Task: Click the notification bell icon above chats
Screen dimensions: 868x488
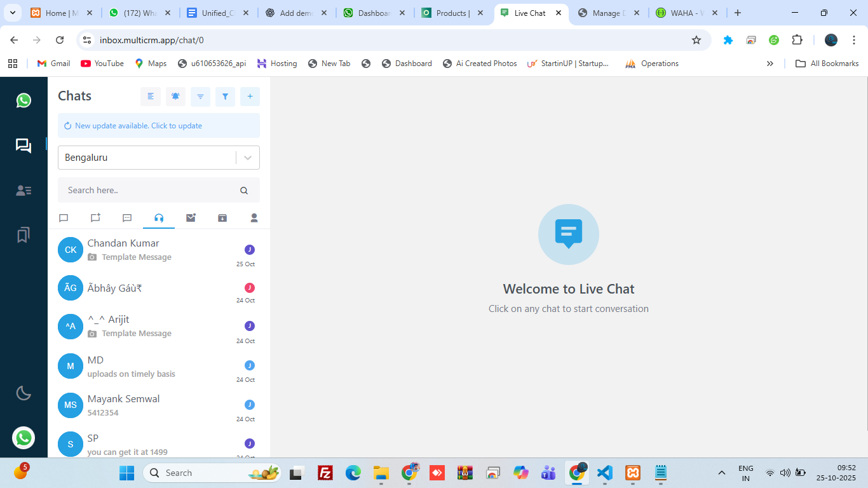Action: pyautogui.click(x=175, y=97)
